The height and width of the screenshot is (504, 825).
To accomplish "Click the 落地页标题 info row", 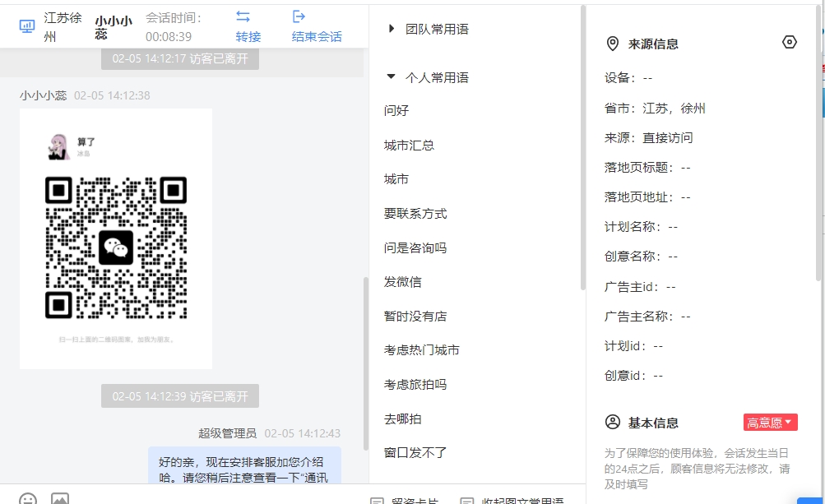I will point(647,167).
